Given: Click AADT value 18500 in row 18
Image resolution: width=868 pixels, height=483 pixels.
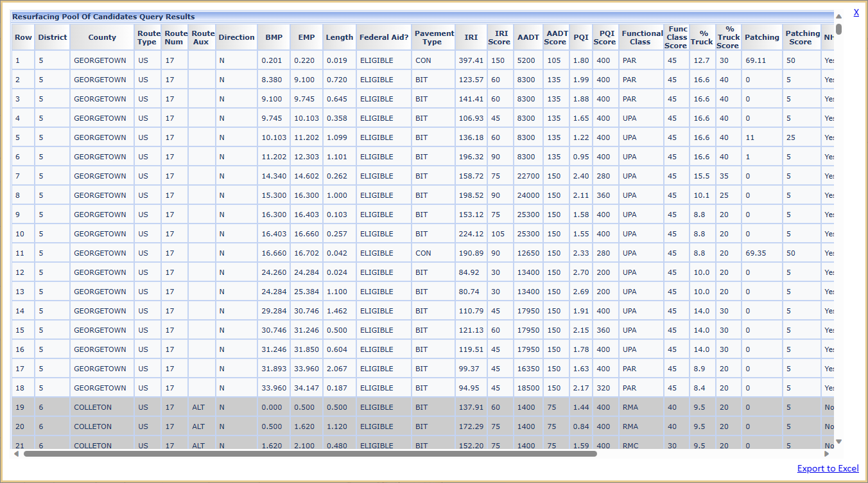Looking at the screenshot, I should tap(528, 388).
